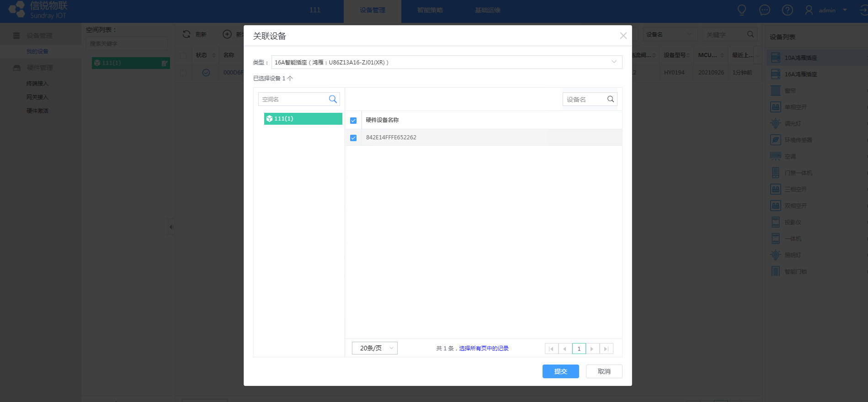Collapse the space list panel handle
Screen dimensions: 868x402
coord(171,227)
